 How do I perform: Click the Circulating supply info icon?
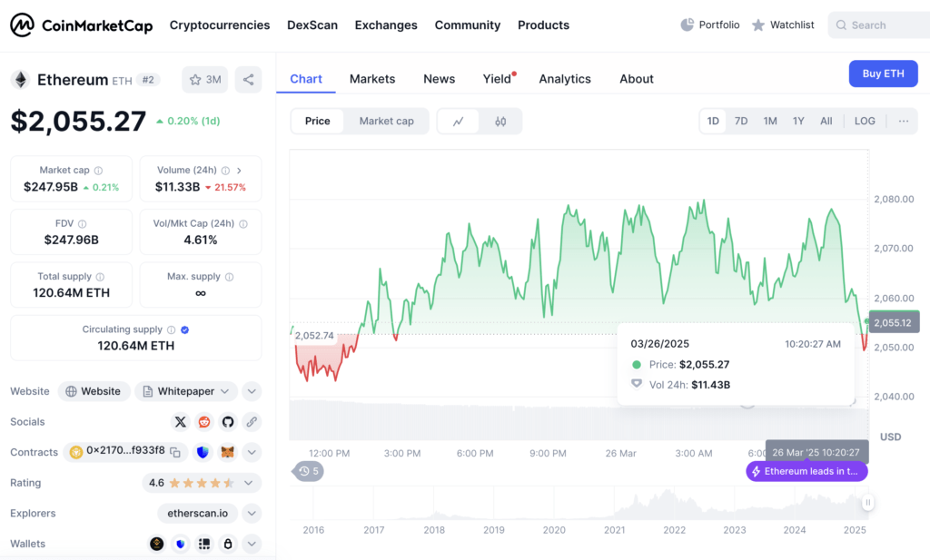point(171,330)
